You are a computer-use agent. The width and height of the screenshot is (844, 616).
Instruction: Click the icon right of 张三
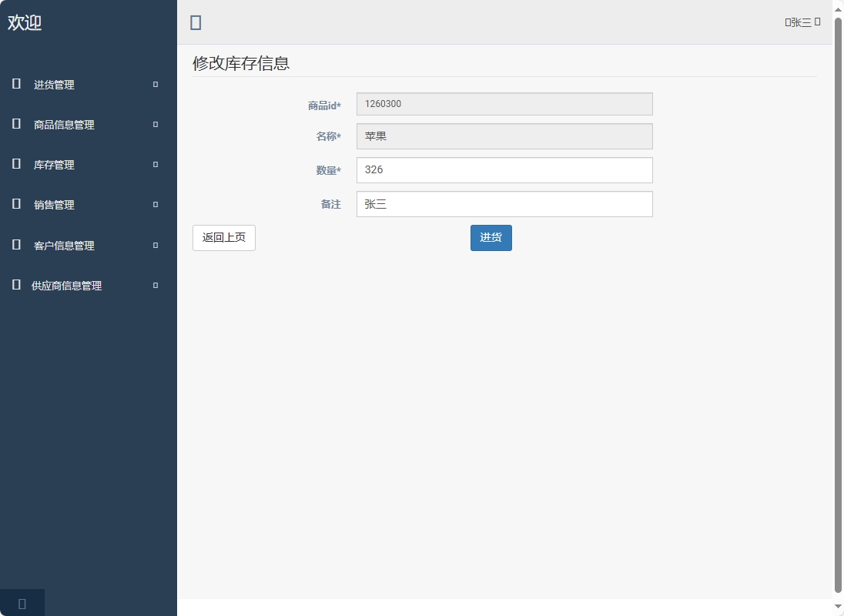coord(818,22)
